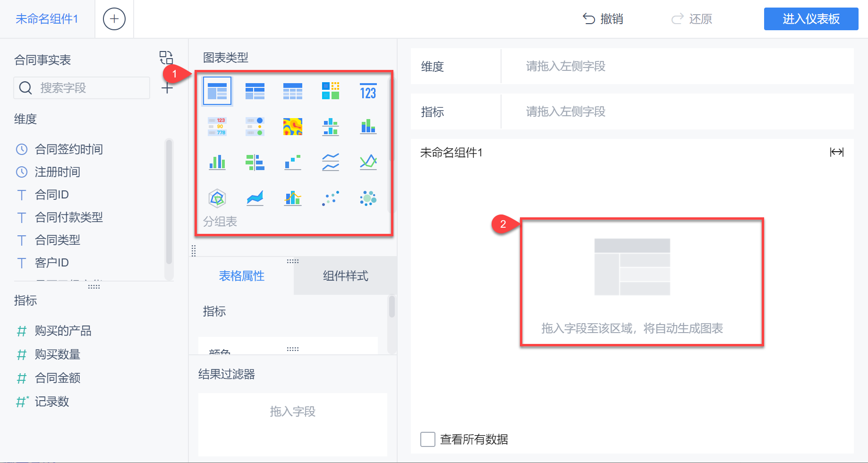This screenshot has height=463, width=868.
Task: Select the detail table chart type icon
Action: [x=293, y=91]
